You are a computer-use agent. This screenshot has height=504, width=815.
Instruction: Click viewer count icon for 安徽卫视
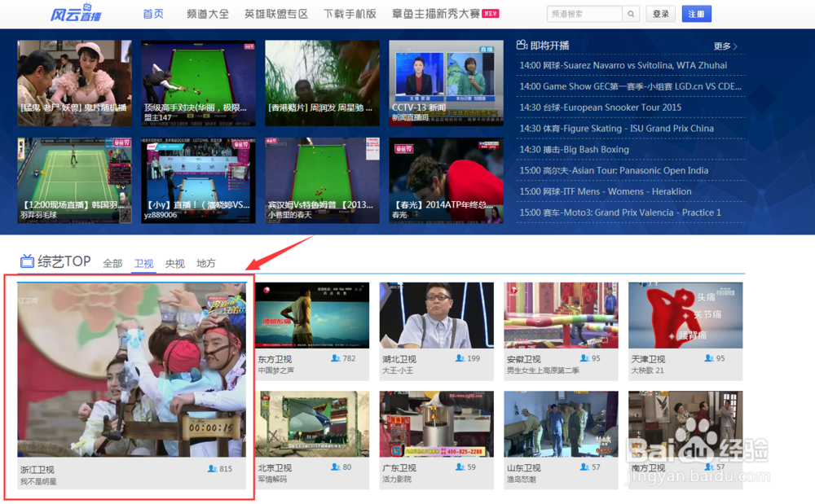click(x=584, y=358)
